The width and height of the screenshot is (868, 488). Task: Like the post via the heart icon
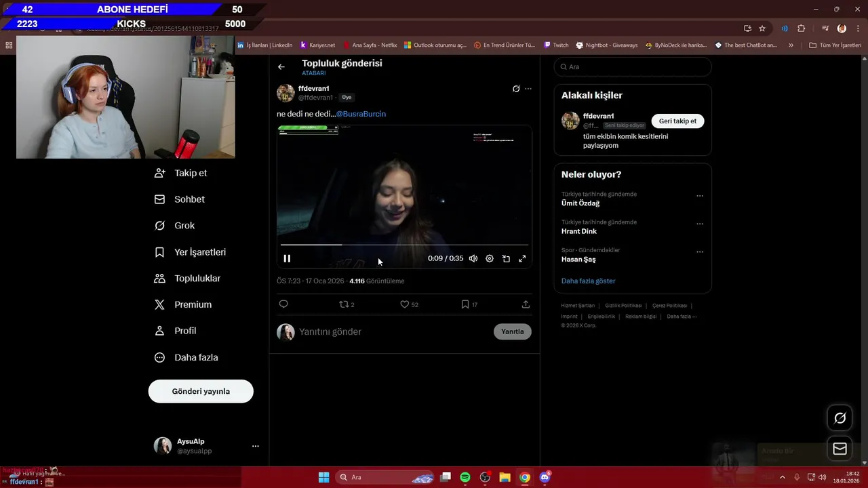tap(405, 304)
